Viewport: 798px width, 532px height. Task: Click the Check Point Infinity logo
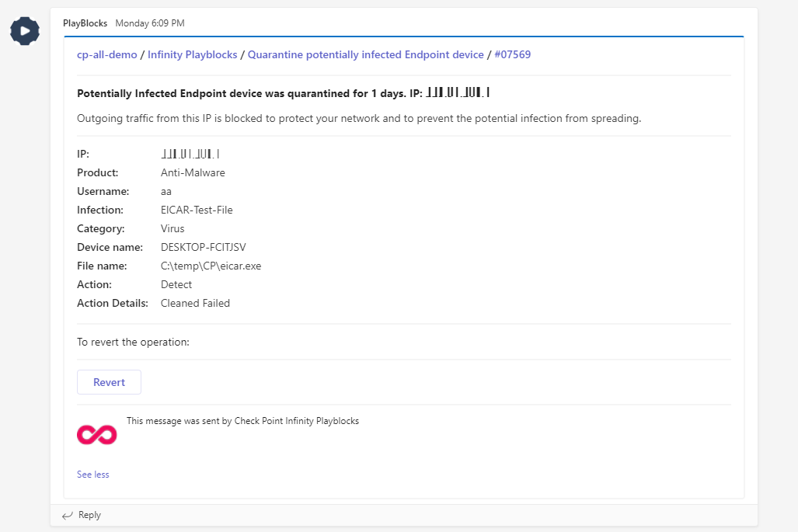tap(96, 435)
